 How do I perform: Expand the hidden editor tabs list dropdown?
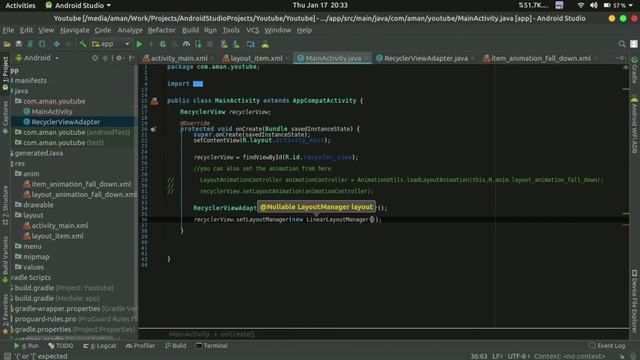click(620, 58)
